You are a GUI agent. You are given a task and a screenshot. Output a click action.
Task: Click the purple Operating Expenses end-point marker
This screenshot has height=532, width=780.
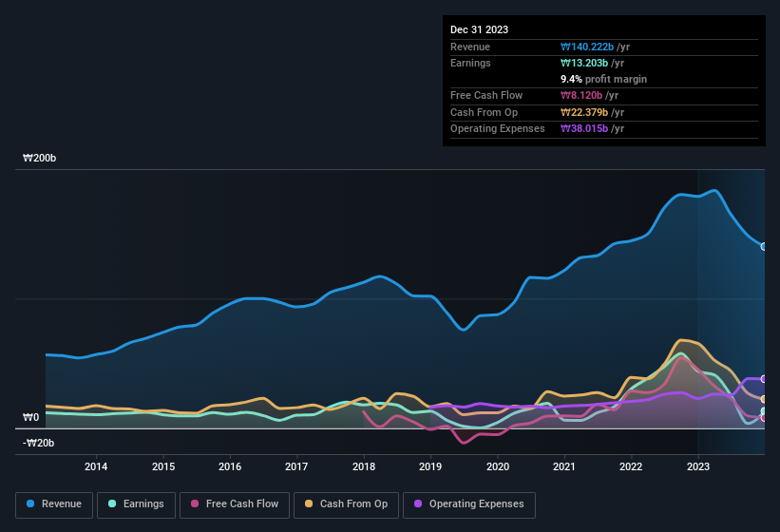764,379
